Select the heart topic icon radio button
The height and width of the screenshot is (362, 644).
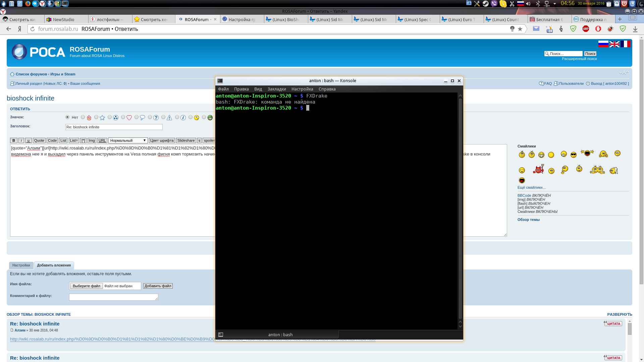[x=123, y=117]
